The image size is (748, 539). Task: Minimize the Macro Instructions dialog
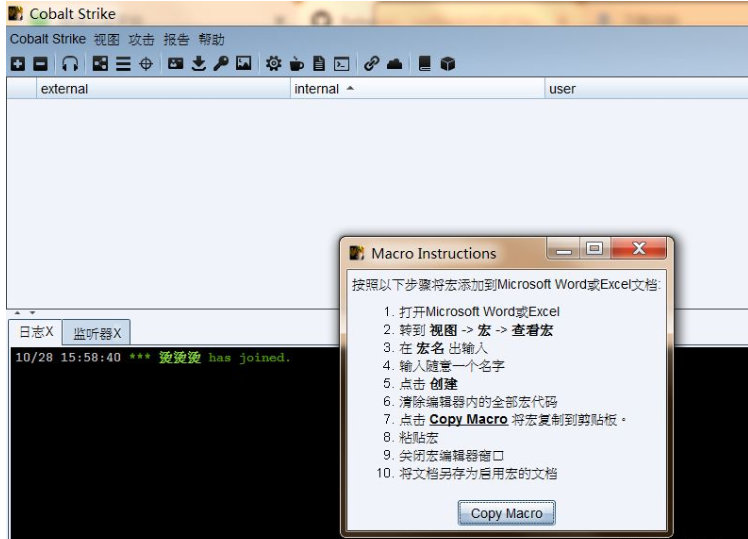(563, 249)
